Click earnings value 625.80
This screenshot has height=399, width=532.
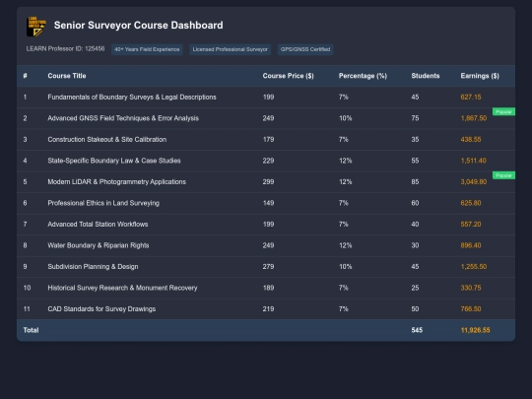point(471,203)
